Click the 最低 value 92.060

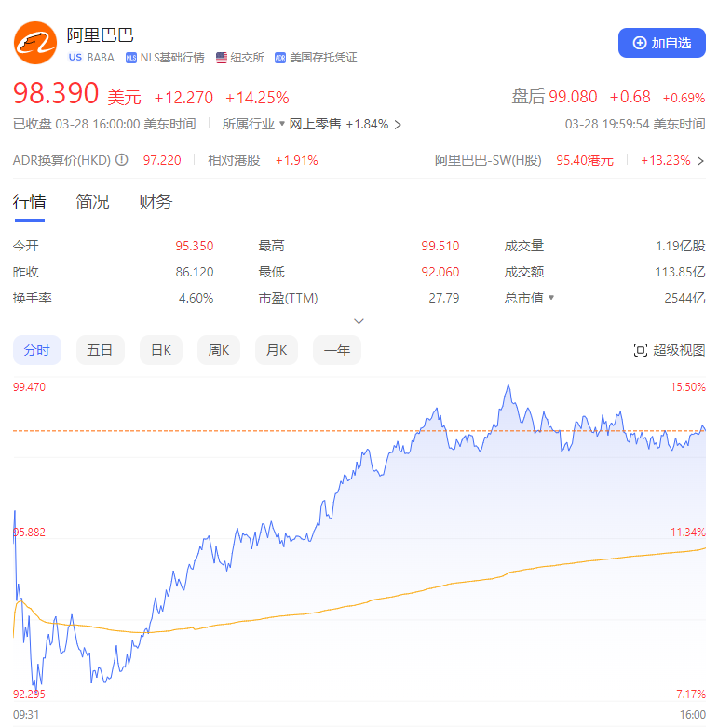click(x=440, y=272)
